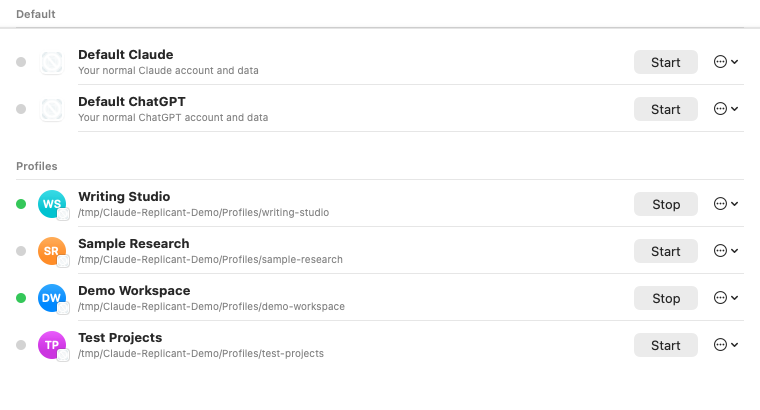The width and height of the screenshot is (760, 410).
Task: Open the more-options menu for Sample Research
Action: tap(726, 251)
